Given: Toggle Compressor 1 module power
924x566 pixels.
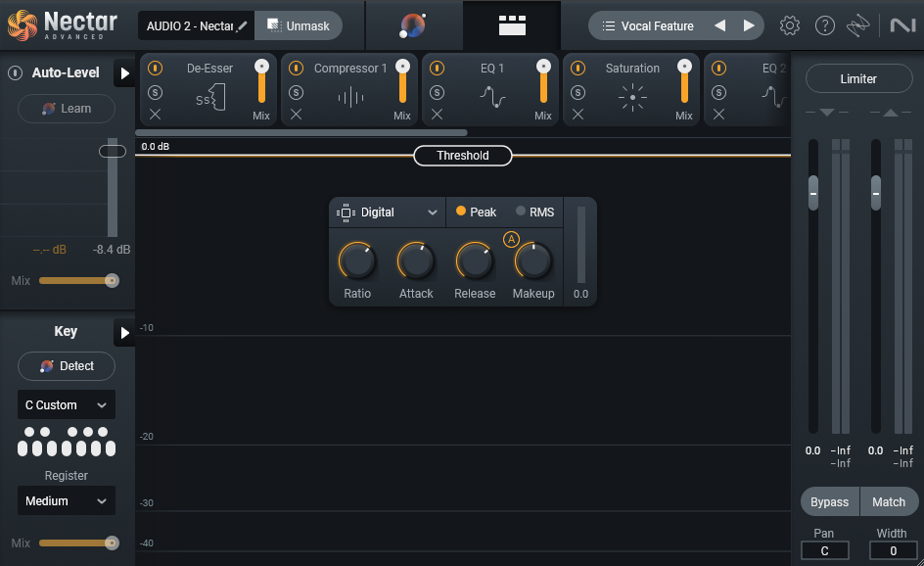Looking at the screenshot, I should tap(296, 69).
